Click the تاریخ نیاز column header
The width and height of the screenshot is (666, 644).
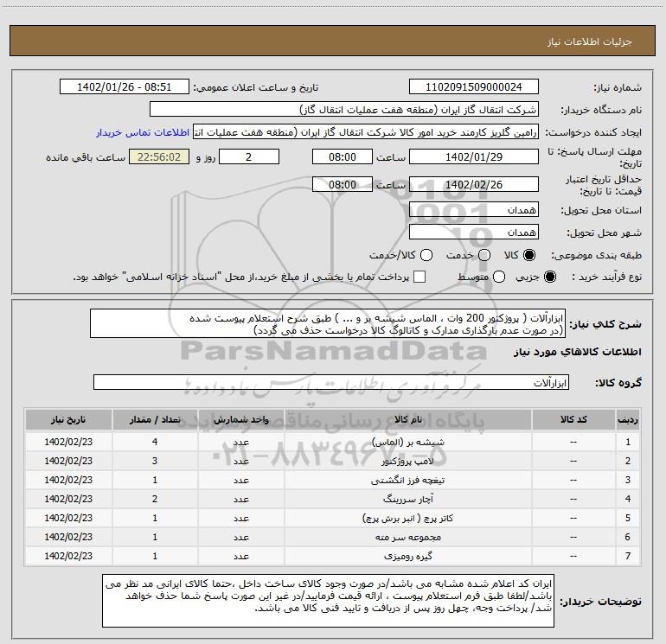pyautogui.click(x=68, y=419)
